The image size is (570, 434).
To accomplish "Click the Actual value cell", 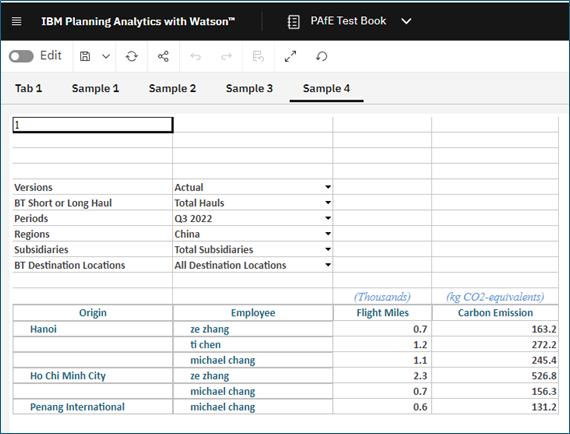I will pos(252,187).
